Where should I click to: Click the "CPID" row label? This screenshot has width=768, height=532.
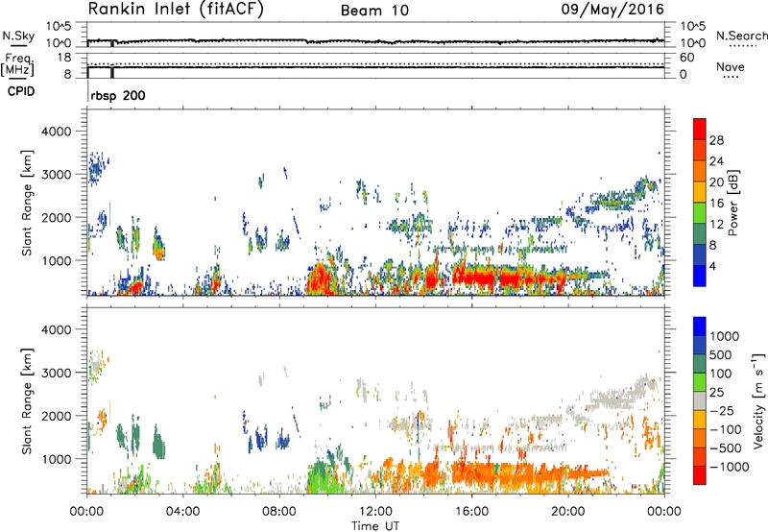(x=21, y=91)
